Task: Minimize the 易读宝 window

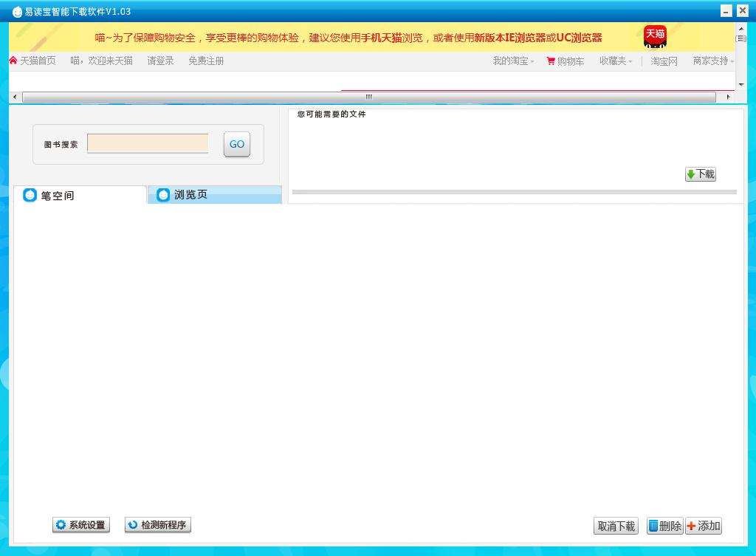Action: point(726,10)
